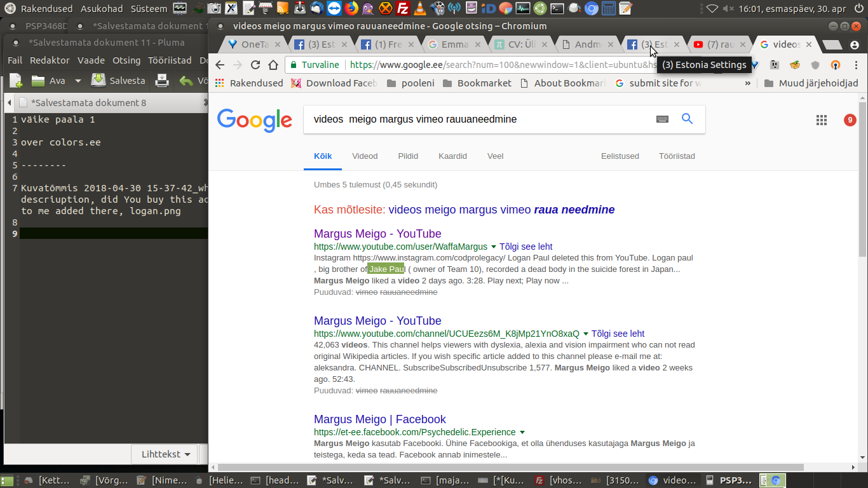Expand the YouTube channel result's URL arrow
The height and width of the screenshot is (488, 868).
(585, 334)
